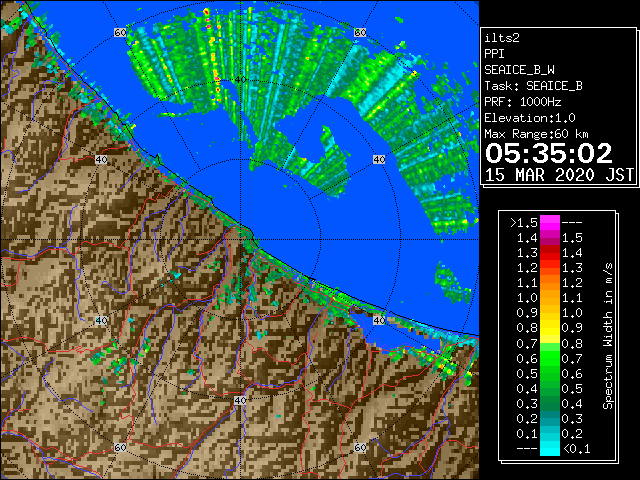Click the orange 1.0–1.1 legend color band
Screen dimensions: 640x480
(x=549, y=298)
